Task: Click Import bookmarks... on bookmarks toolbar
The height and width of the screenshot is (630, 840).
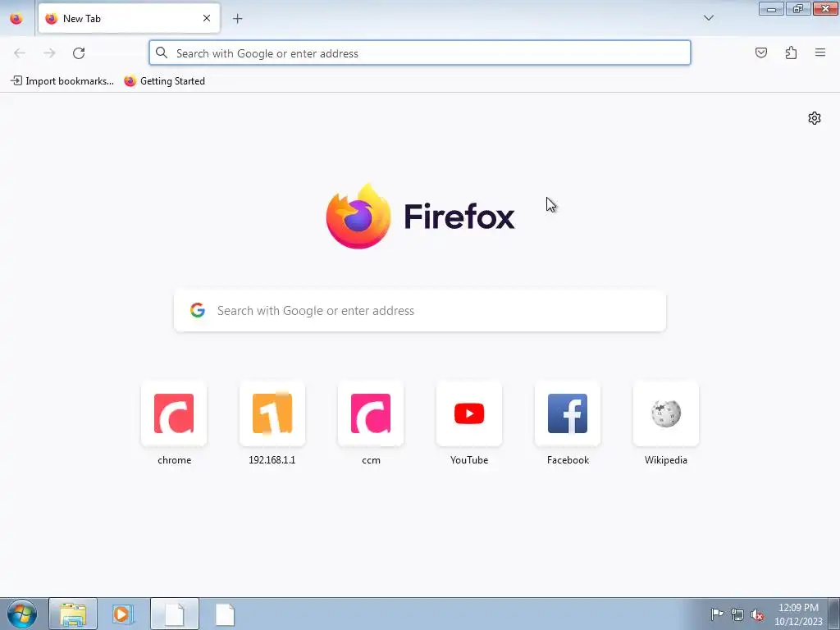Action: (62, 81)
